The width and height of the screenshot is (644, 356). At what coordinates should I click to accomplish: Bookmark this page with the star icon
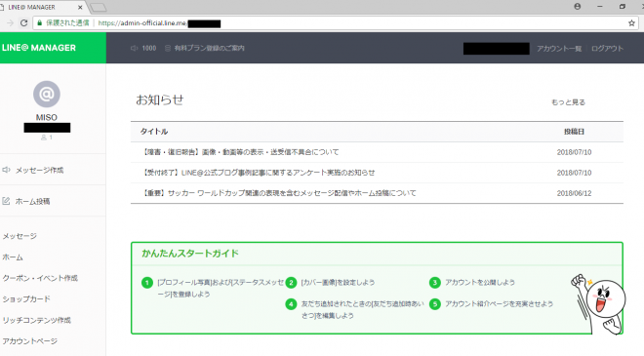coord(631,23)
